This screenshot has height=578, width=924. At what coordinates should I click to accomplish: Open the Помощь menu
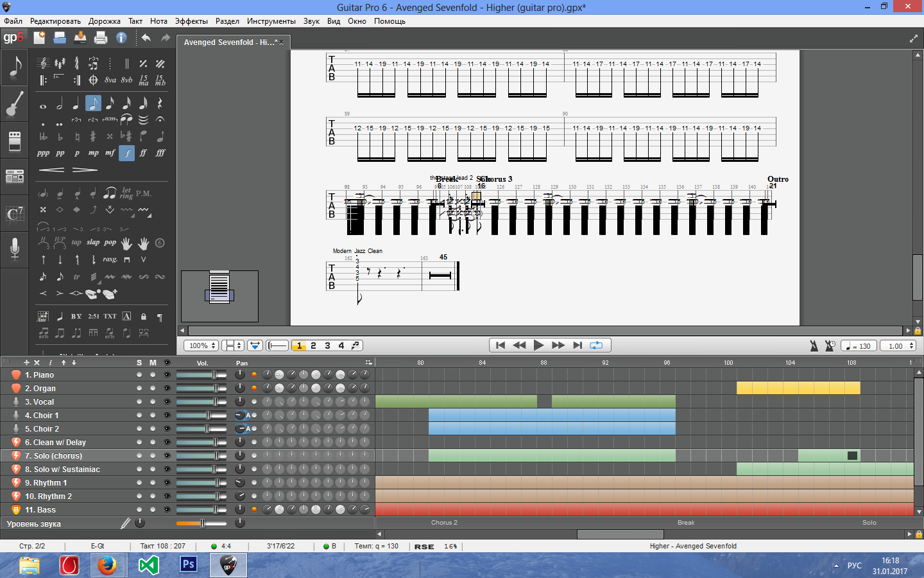(x=389, y=21)
